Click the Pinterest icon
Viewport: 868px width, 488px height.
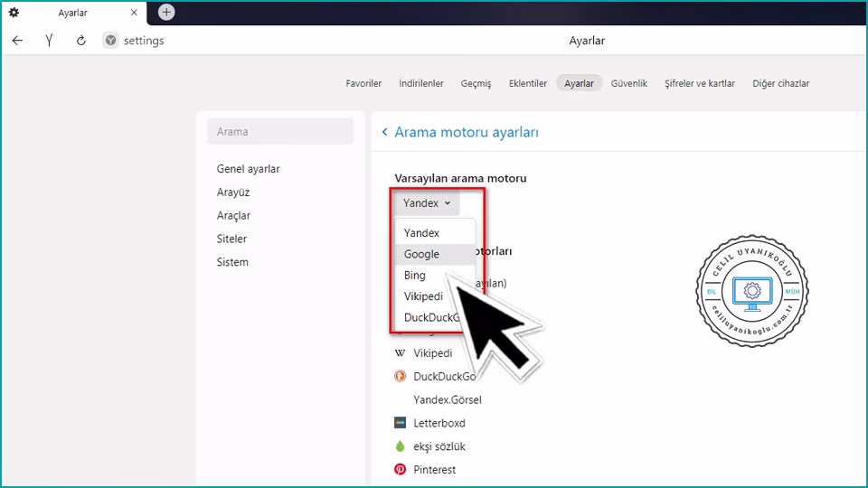point(400,469)
